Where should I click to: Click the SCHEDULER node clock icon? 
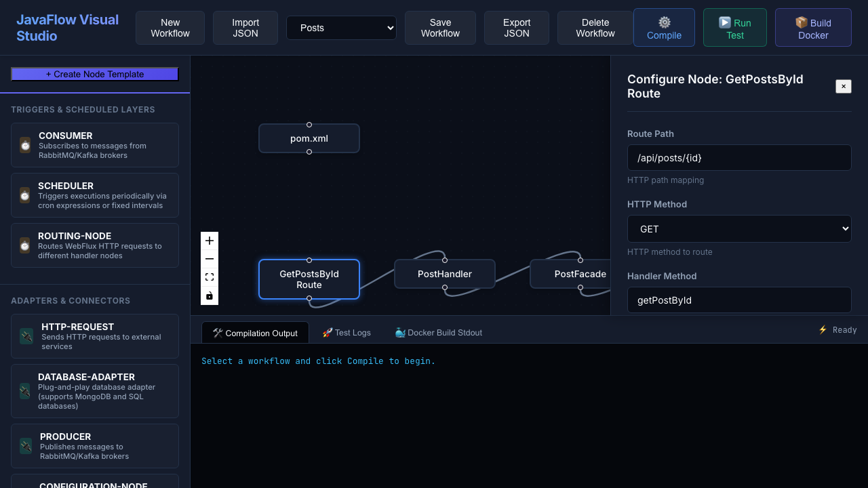coord(25,195)
